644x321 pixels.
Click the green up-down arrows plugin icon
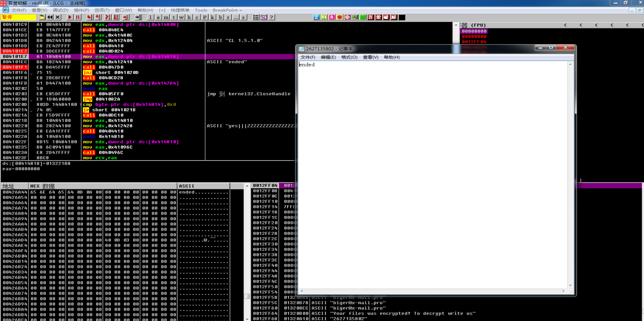click(x=324, y=17)
